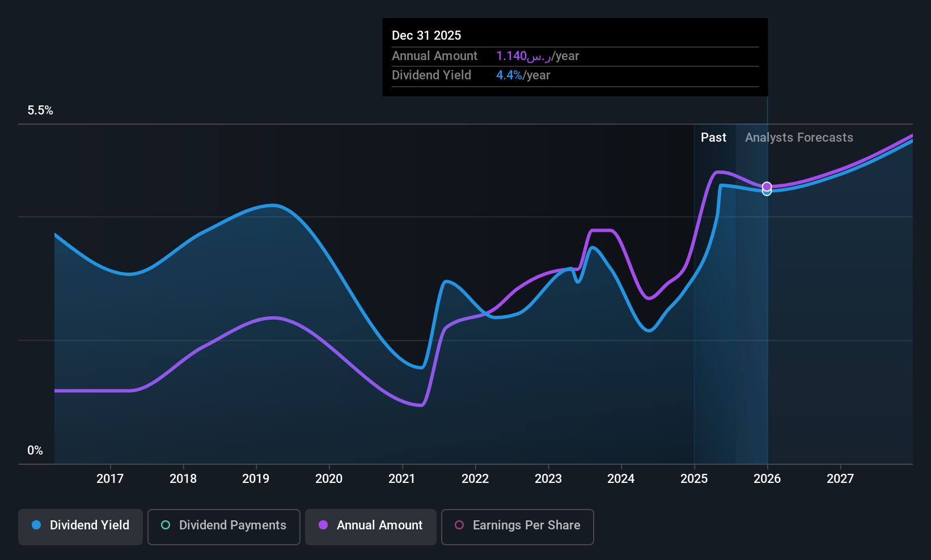Click the Dec 31 2025 tooltip date
Image resolution: width=931 pixels, height=560 pixels.
[x=426, y=36]
